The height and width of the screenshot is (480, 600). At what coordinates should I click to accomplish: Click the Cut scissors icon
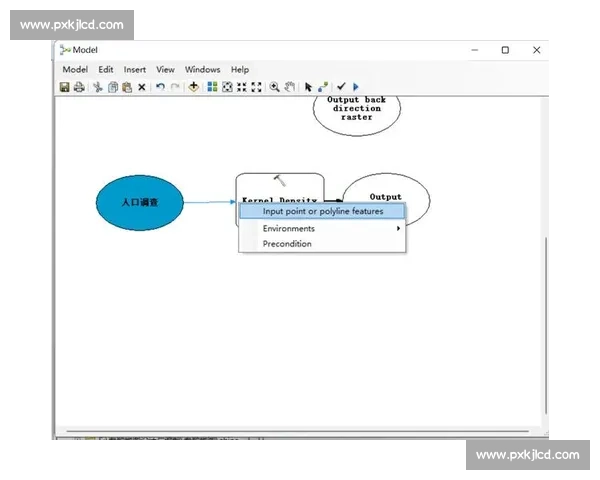(98, 87)
